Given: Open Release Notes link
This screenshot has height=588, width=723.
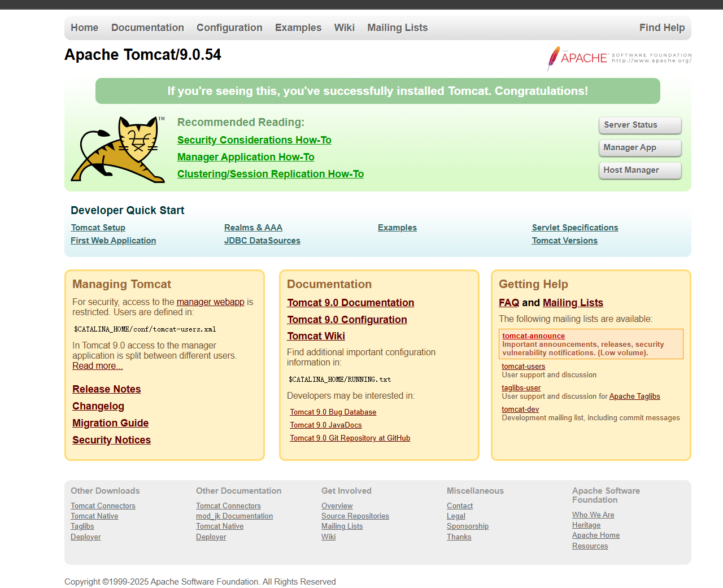Looking at the screenshot, I should pyautogui.click(x=107, y=389).
